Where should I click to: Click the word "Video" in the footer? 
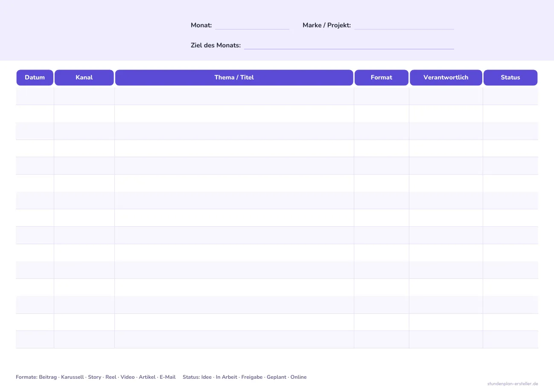click(128, 377)
